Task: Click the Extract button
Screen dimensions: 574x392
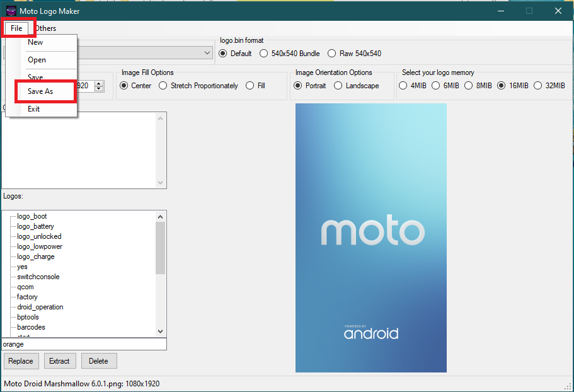Action: [x=60, y=361]
